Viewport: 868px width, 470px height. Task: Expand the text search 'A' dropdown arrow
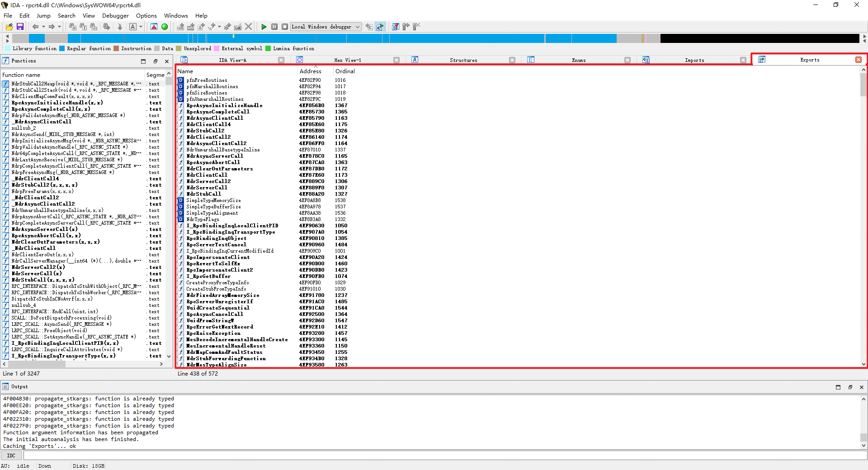[x=141, y=27]
